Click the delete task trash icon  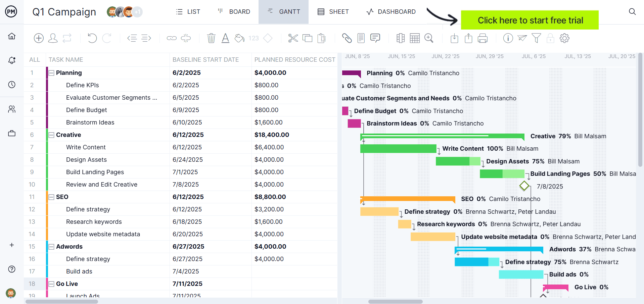click(x=211, y=38)
